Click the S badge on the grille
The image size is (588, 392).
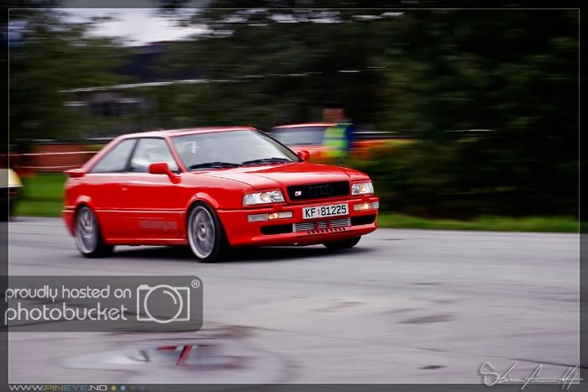click(x=297, y=193)
